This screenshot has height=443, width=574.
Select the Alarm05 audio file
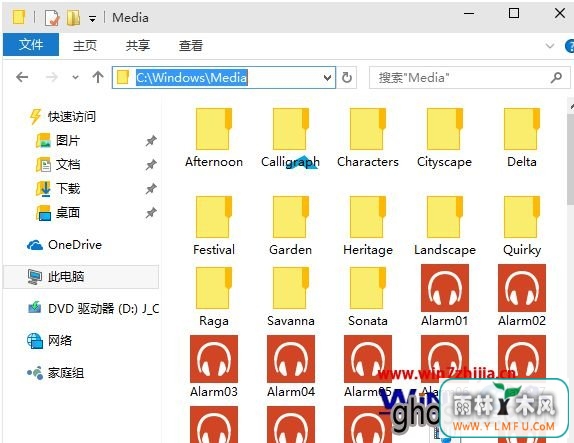[368, 366]
